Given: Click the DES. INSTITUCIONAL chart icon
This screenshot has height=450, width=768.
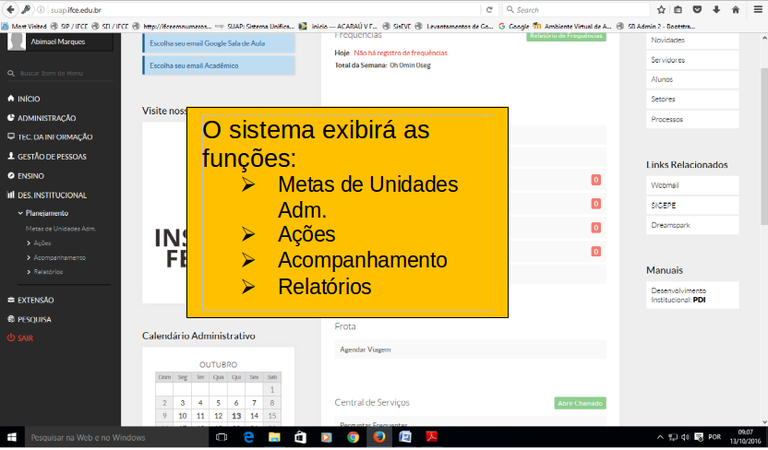Looking at the screenshot, I should click(x=10, y=195).
